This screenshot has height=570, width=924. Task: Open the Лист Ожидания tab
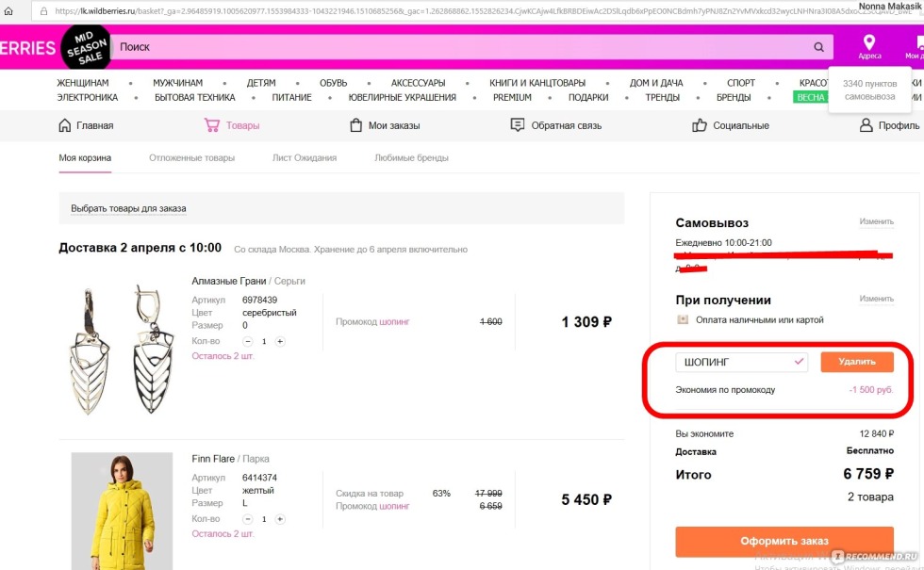(x=304, y=158)
